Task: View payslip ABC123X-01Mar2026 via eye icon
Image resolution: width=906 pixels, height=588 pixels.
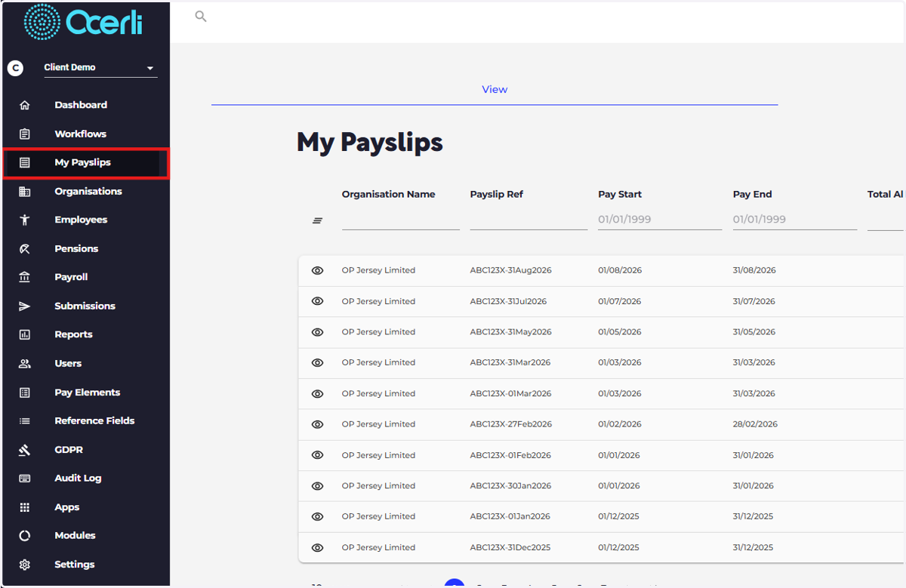Action: [x=318, y=393]
